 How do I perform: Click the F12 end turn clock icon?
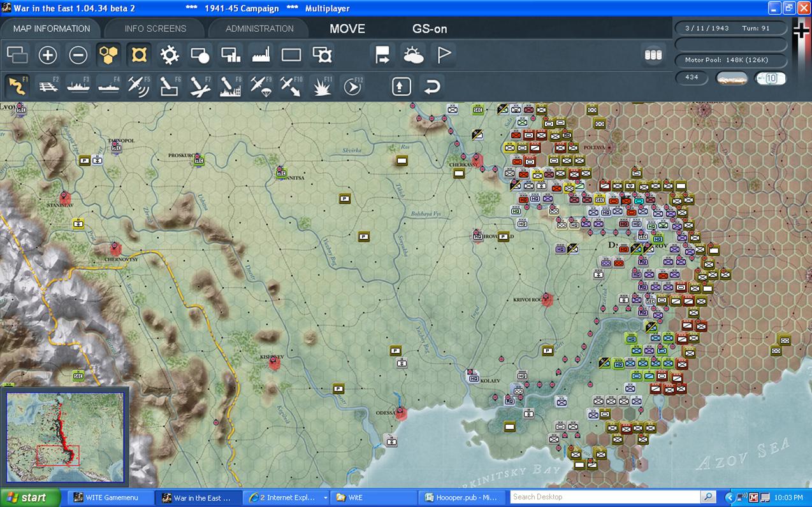click(352, 86)
